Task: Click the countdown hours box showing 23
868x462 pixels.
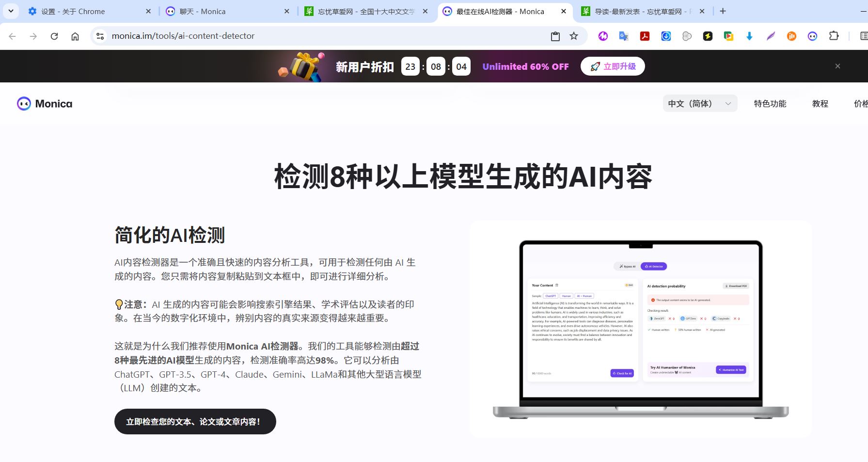Action: pyautogui.click(x=410, y=66)
